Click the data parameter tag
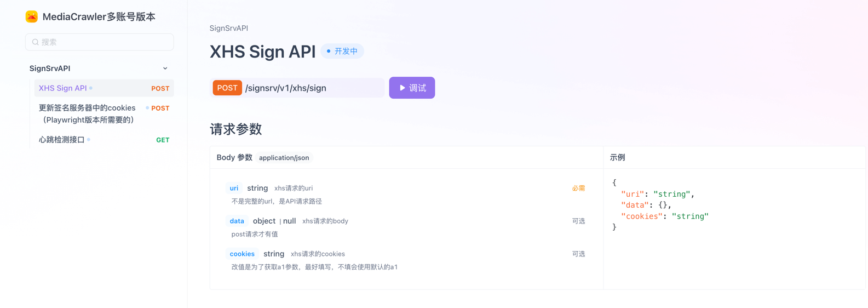 (x=237, y=221)
